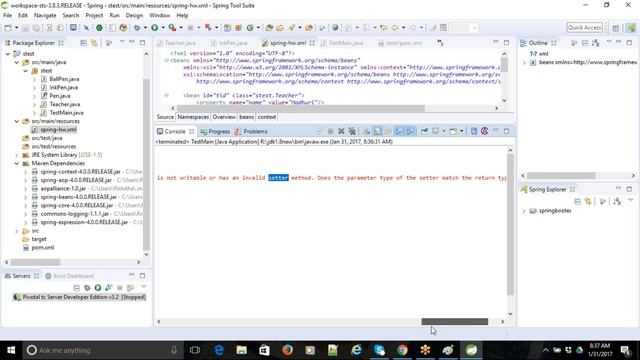This screenshot has width=640, height=360.
Task: Collapse the src/main/resources folder
Action: pos(17,121)
